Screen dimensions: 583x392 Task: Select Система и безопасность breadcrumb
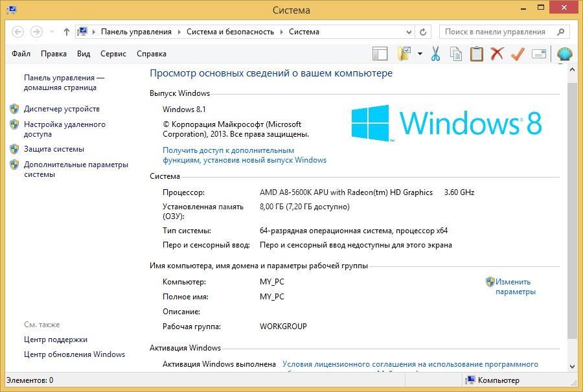pyautogui.click(x=230, y=32)
